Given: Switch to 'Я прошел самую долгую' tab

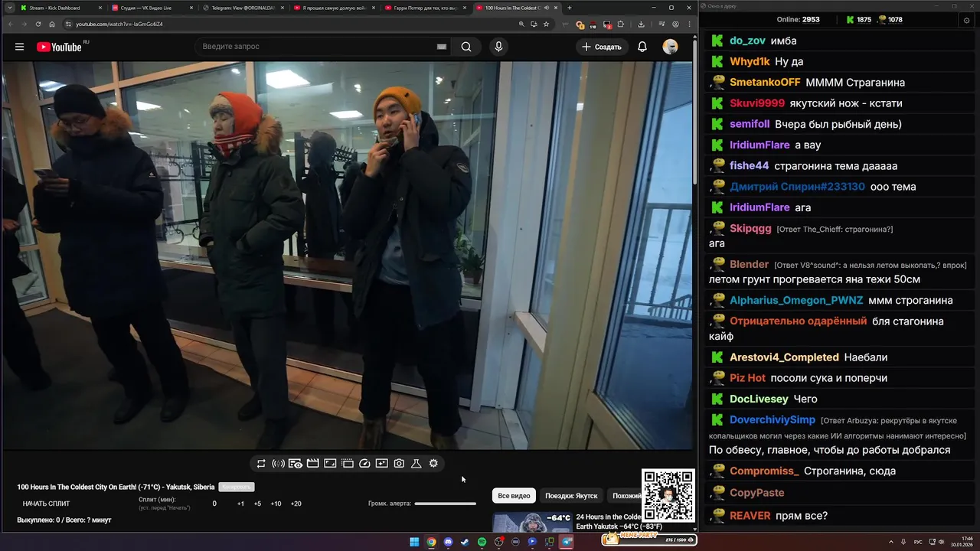Looking at the screenshot, I should (x=335, y=8).
